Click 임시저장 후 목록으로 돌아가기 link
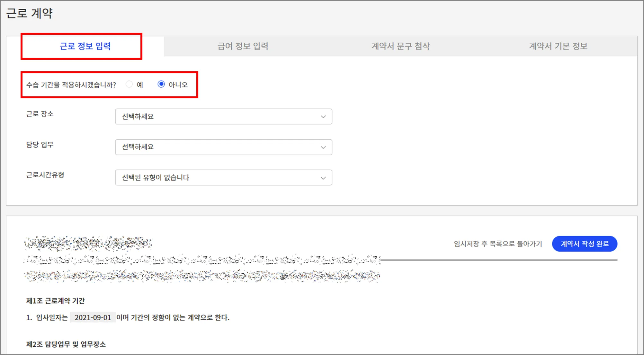 [498, 244]
